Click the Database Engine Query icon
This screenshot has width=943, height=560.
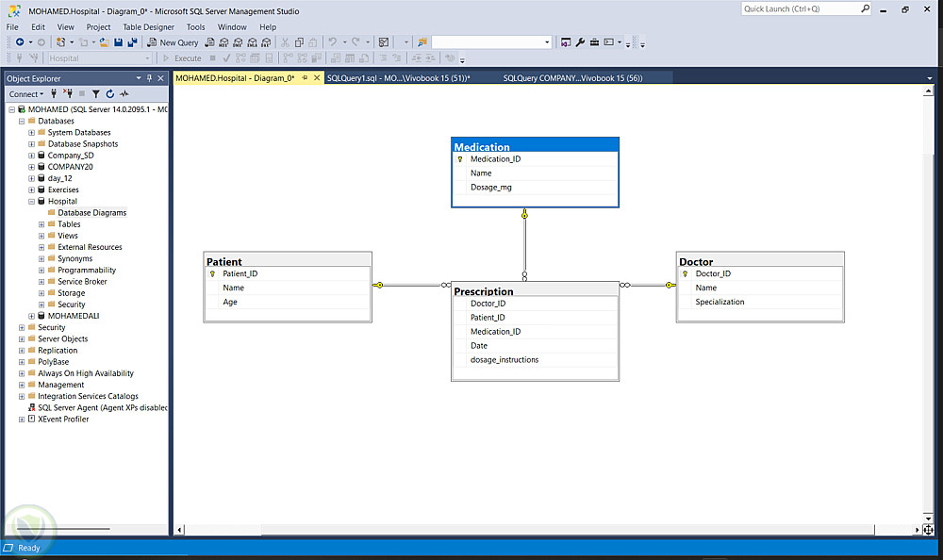209,42
